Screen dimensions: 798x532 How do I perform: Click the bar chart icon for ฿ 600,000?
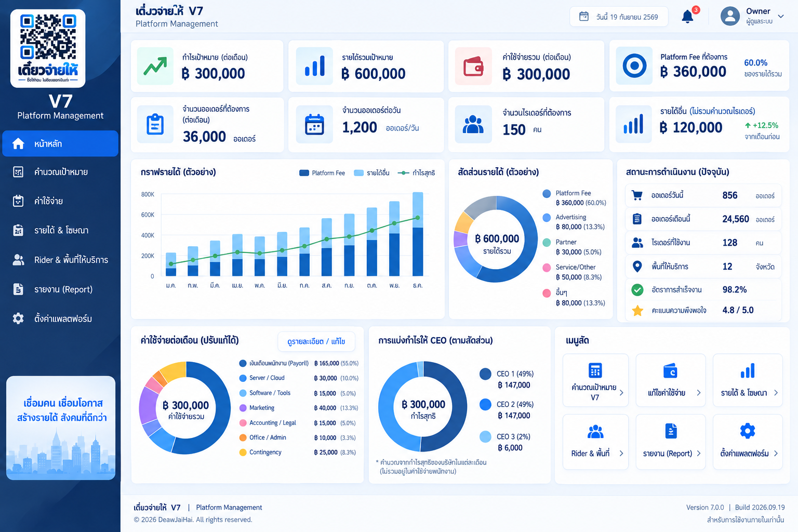(315, 66)
